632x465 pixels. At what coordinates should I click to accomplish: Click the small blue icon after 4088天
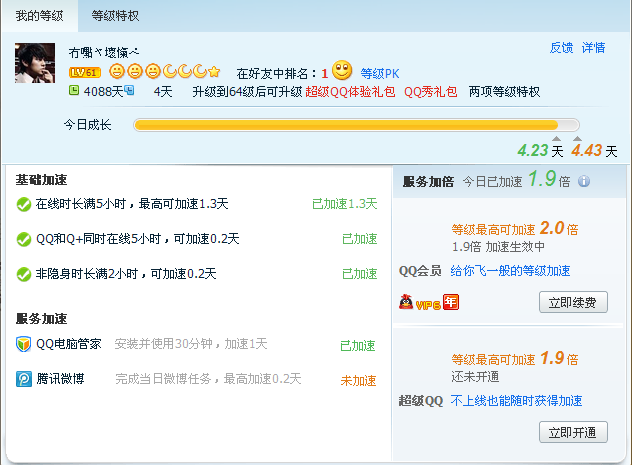click(129, 90)
